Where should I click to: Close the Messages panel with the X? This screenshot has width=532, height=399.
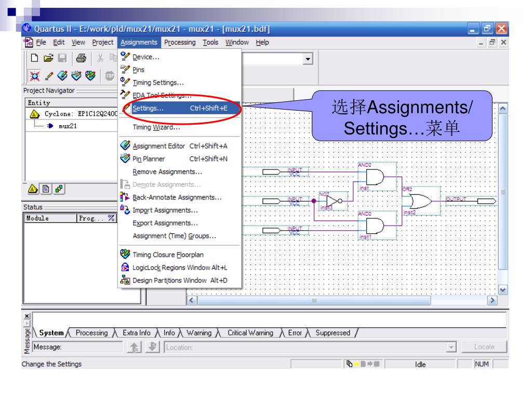27,316
